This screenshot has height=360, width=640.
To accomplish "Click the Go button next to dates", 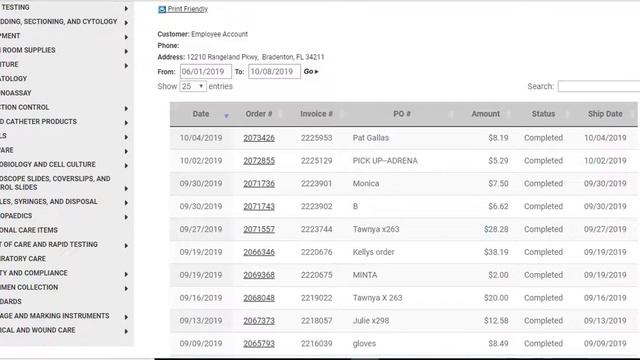I will (x=311, y=71).
